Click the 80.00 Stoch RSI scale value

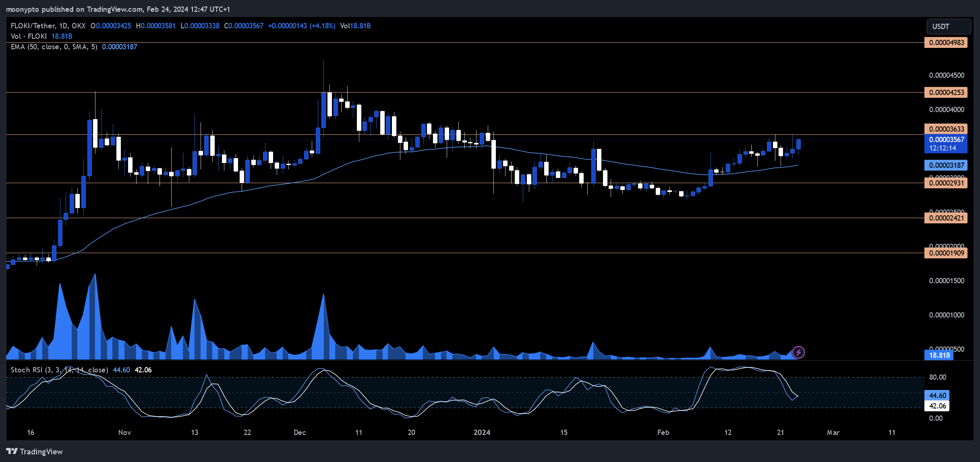point(937,377)
